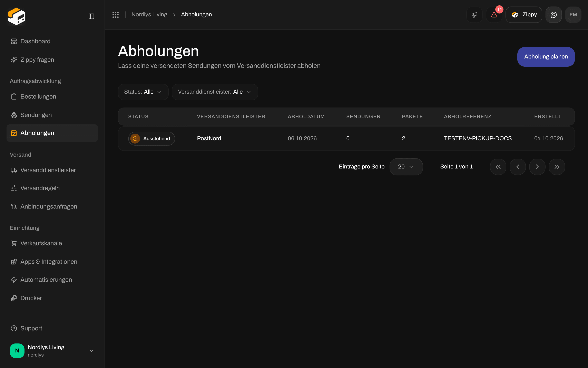The height and width of the screenshot is (368, 588).
Task: Click the Status column header
Action: (x=138, y=117)
